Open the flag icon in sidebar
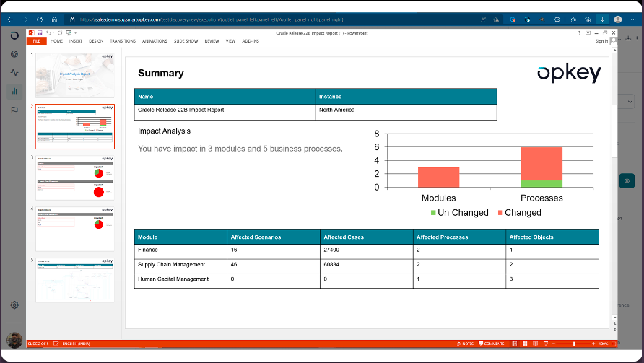 [14, 110]
